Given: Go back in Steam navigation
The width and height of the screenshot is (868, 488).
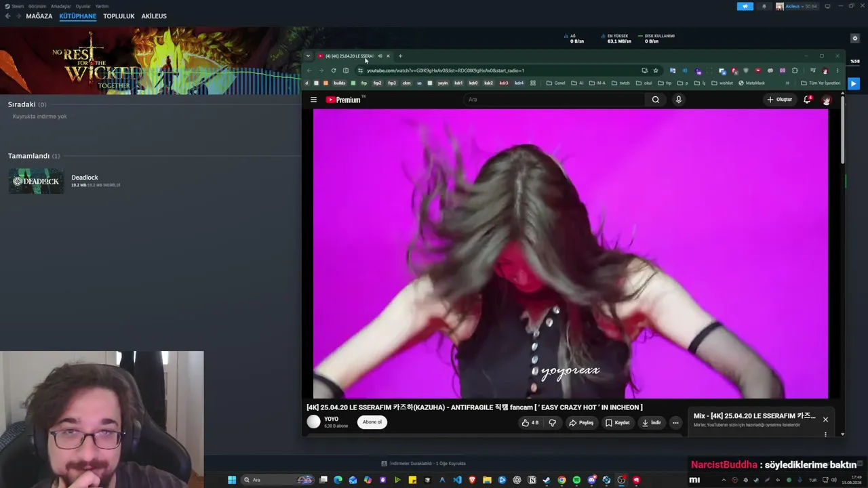Looking at the screenshot, I should point(7,16).
